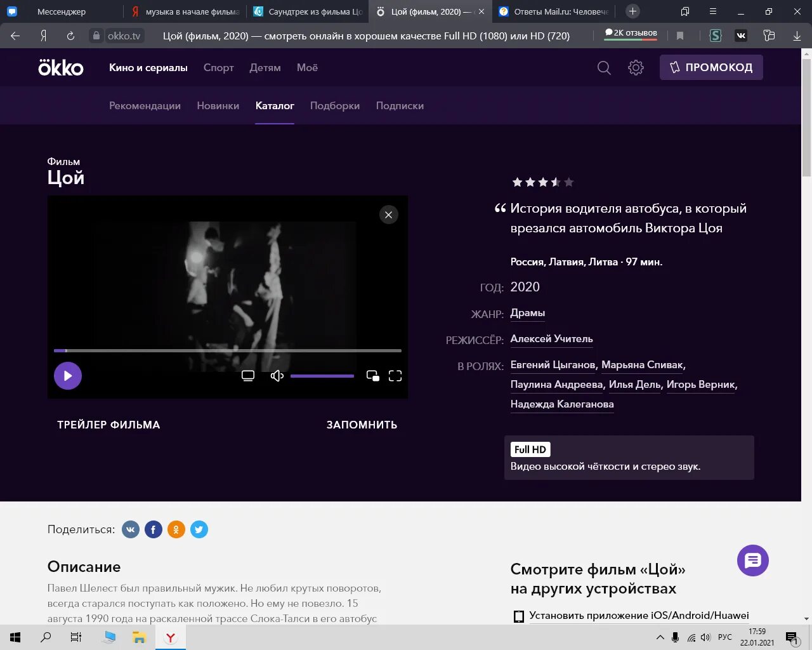
Task: Open the green S extension icon
Action: 716,36
